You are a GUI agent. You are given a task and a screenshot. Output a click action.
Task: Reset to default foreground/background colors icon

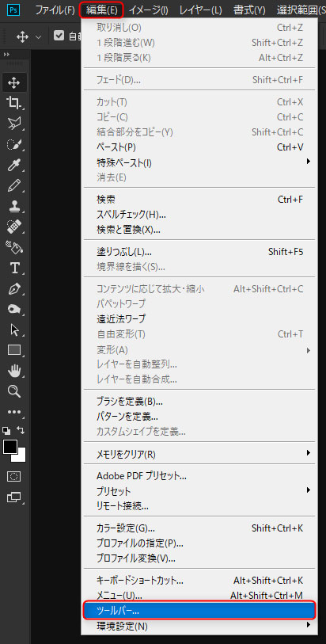6,430
